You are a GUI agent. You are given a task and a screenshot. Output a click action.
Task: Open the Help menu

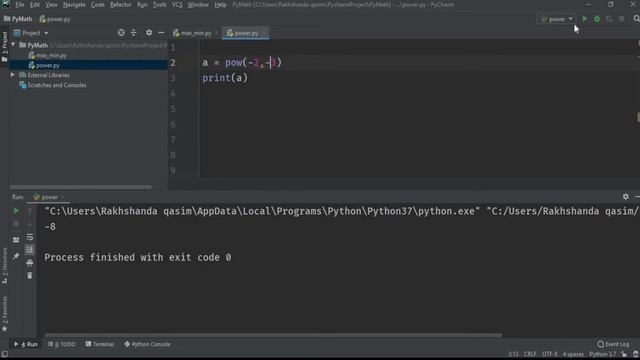point(220,5)
